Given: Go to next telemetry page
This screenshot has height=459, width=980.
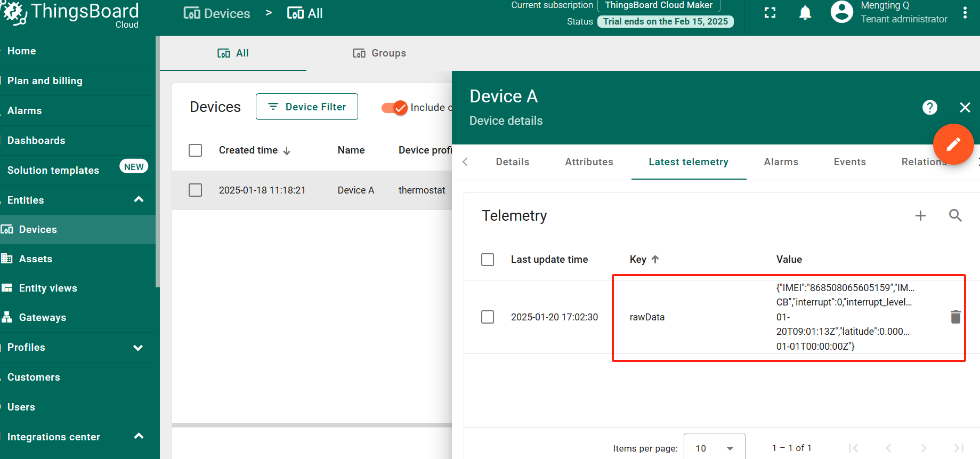Looking at the screenshot, I should point(924,448).
